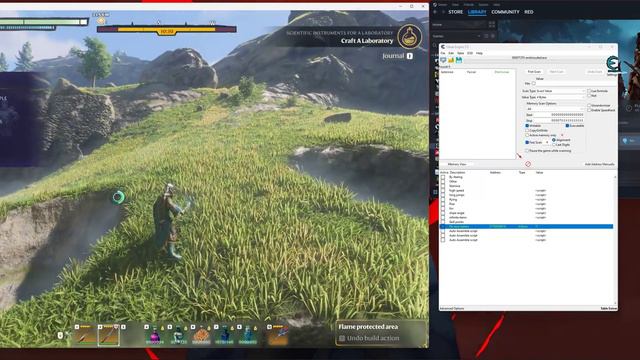Toggle the Fast Scan checkbox

click(x=527, y=142)
